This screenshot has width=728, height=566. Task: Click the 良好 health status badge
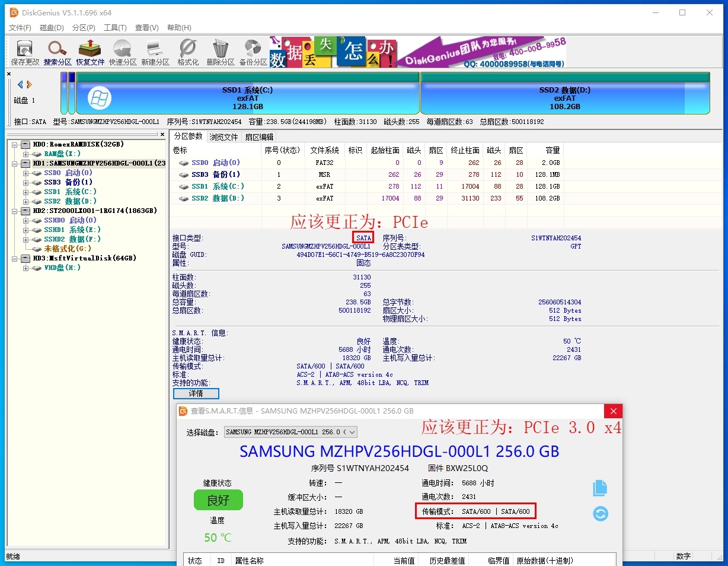218,500
